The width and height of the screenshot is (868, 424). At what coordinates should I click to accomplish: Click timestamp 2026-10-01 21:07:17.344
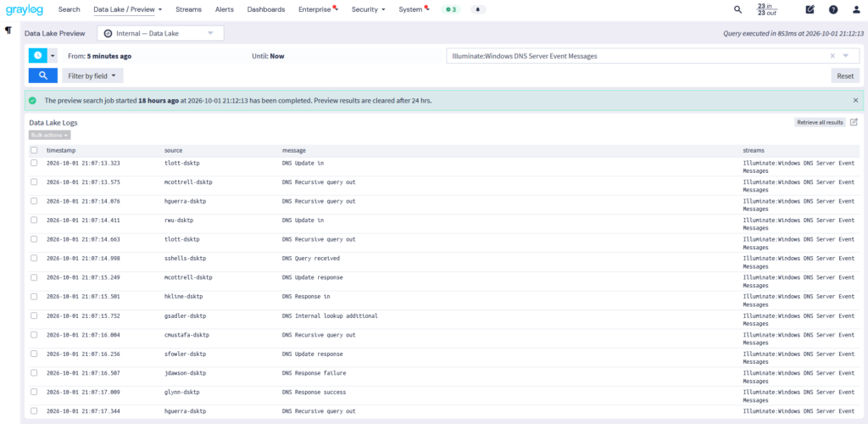(83, 411)
